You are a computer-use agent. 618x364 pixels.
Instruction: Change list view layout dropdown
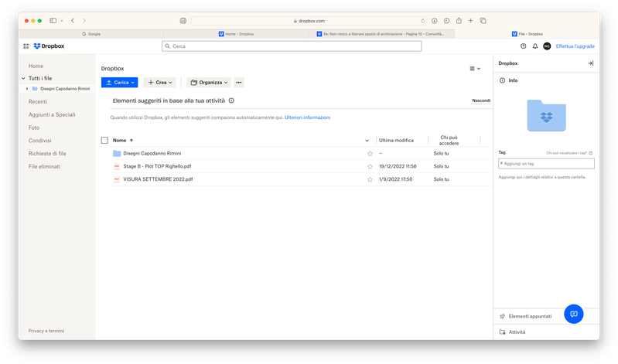[x=475, y=69]
